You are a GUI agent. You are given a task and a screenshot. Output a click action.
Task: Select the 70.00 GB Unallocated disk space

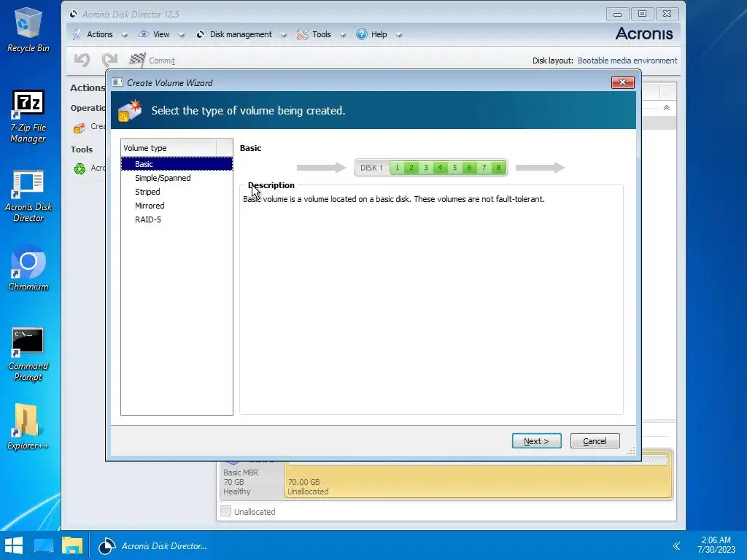(x=479, y=481)
